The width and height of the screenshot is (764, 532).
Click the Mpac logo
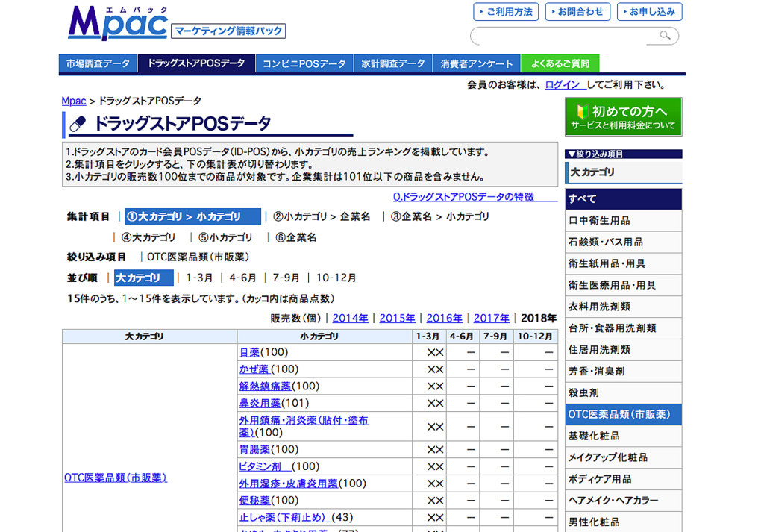pyautogui.click(x=118, y=24)
